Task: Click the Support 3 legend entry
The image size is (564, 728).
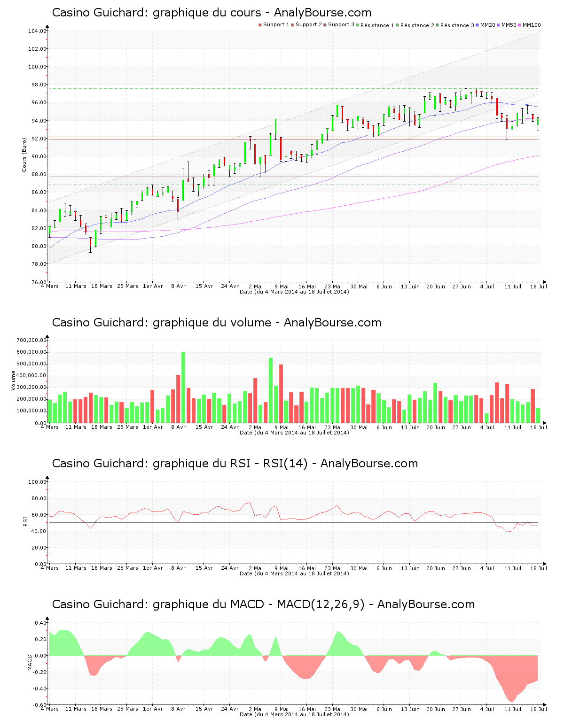Action: 339,25
